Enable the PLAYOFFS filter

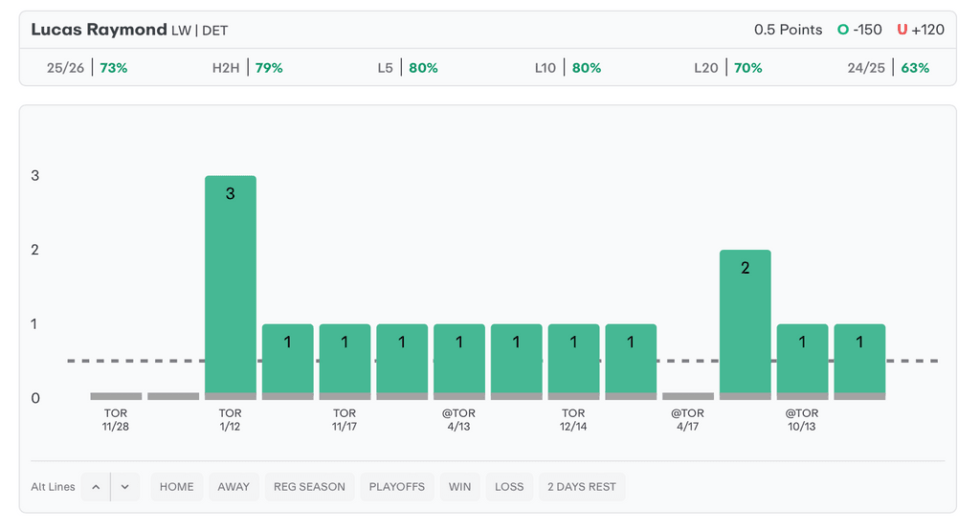pyautogui.click(x=397, y=487)
